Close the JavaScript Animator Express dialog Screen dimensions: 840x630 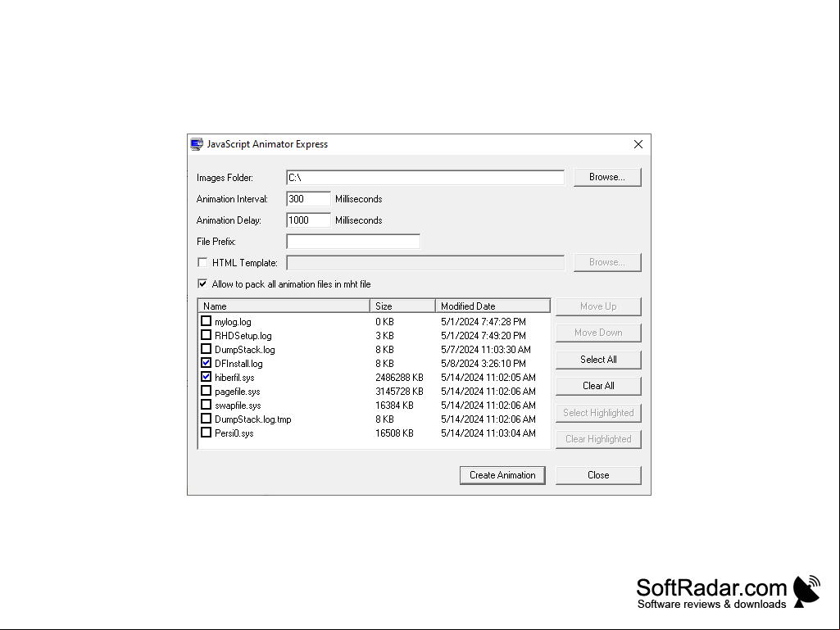coord(638,144)
